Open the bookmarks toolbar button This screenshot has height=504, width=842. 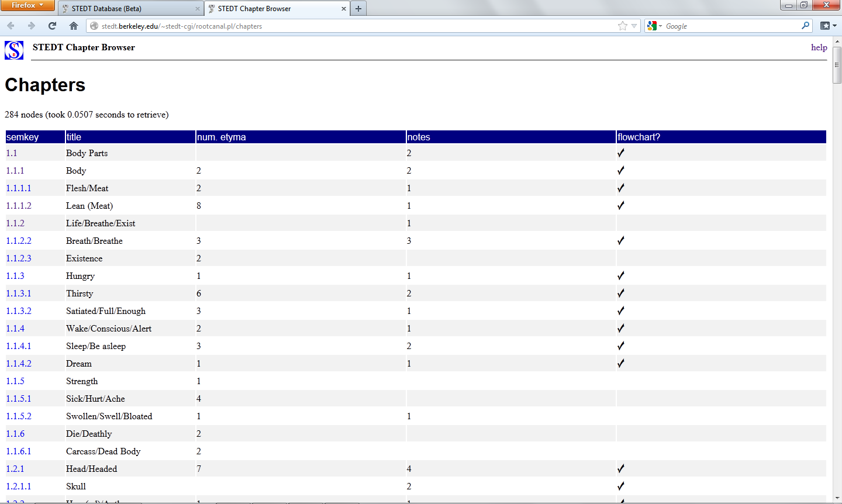828,26
